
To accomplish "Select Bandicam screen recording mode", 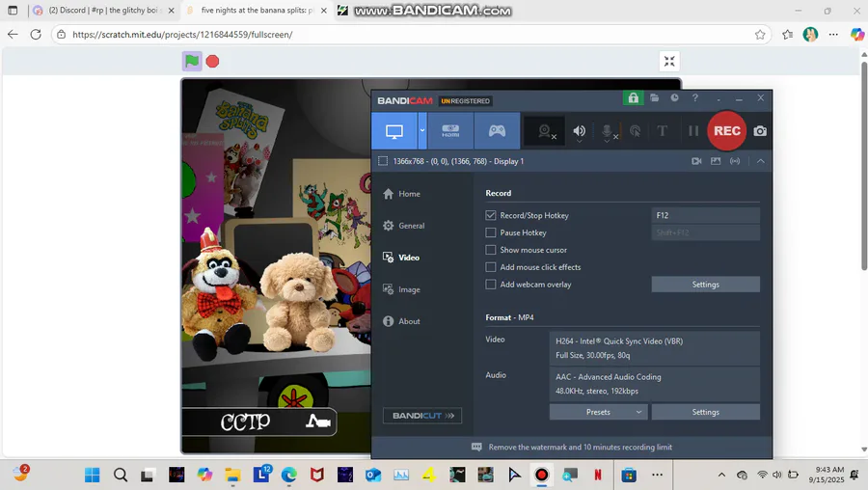I will [394, 131].
